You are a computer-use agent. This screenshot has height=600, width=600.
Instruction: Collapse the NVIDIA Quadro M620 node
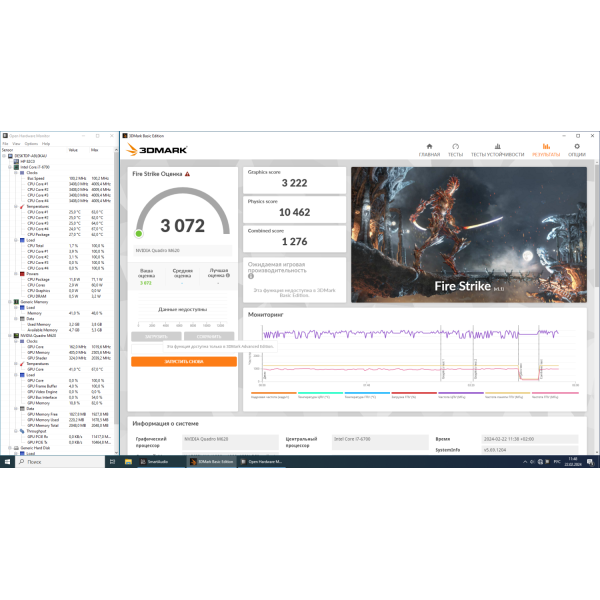[x=10, y=336]
